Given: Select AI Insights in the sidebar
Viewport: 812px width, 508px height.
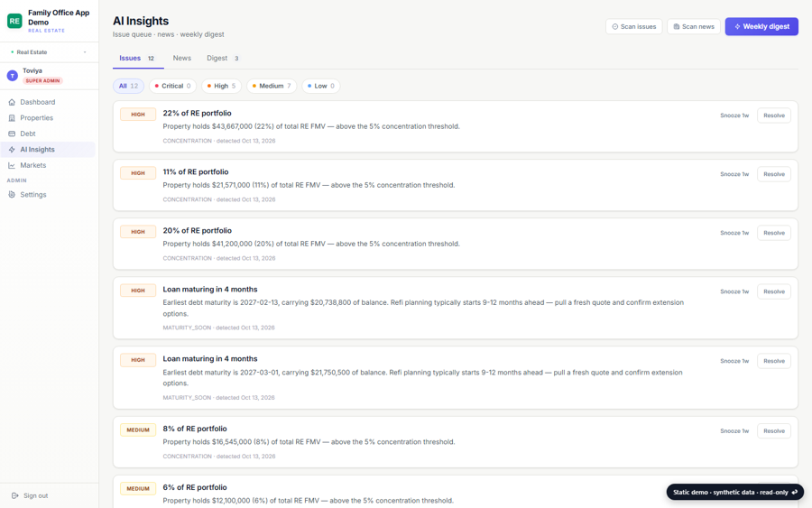Looking at the screenshot, I should point(49,150).
